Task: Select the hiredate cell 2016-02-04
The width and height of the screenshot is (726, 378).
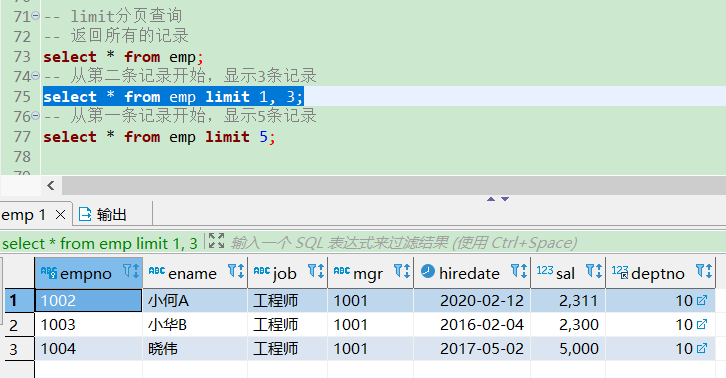Action: coord(472,325)
